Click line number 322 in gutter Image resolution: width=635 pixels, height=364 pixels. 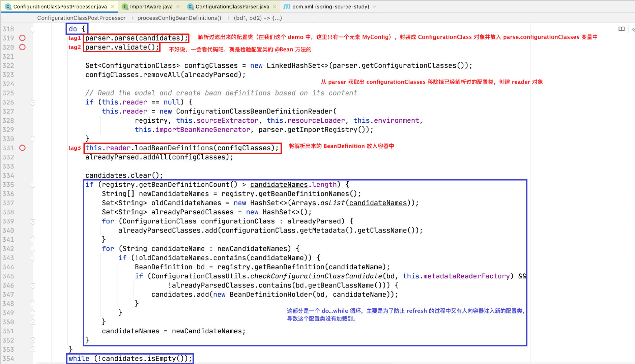8,66
